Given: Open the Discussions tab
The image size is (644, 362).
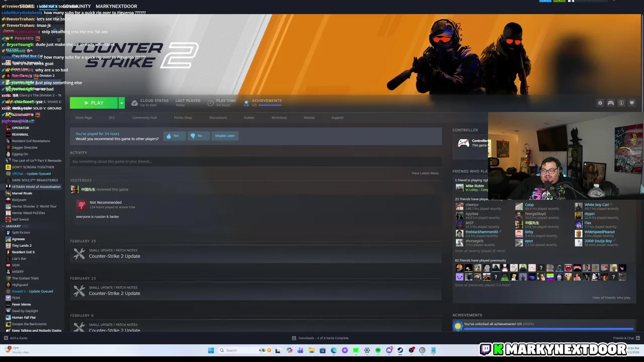Looking at the screenshot, I should [x=218, y=118].
